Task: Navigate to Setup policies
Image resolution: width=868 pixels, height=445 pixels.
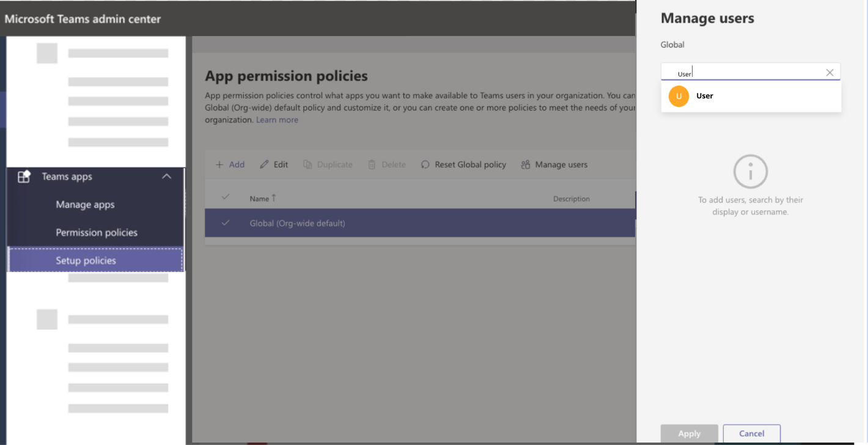Action: click(x=86, y=260)
